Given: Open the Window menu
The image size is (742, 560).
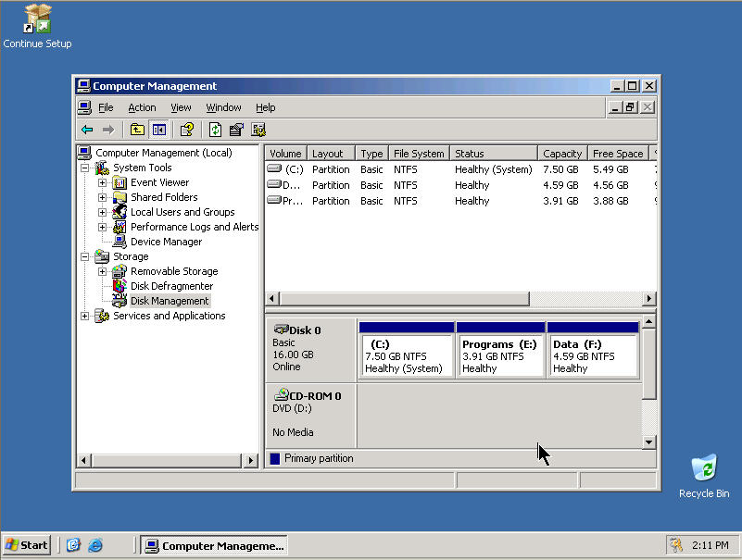Looking at the screenshot, I should [x=223, y=108].
